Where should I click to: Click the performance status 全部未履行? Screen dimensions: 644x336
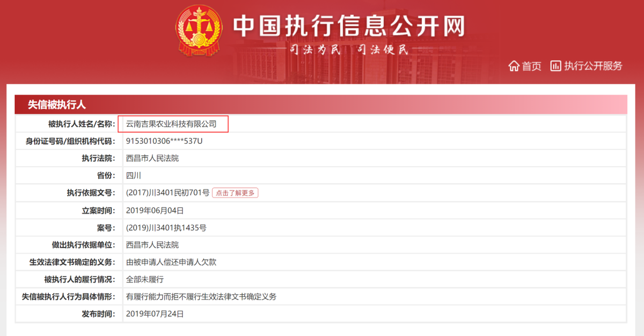point(147,279)
